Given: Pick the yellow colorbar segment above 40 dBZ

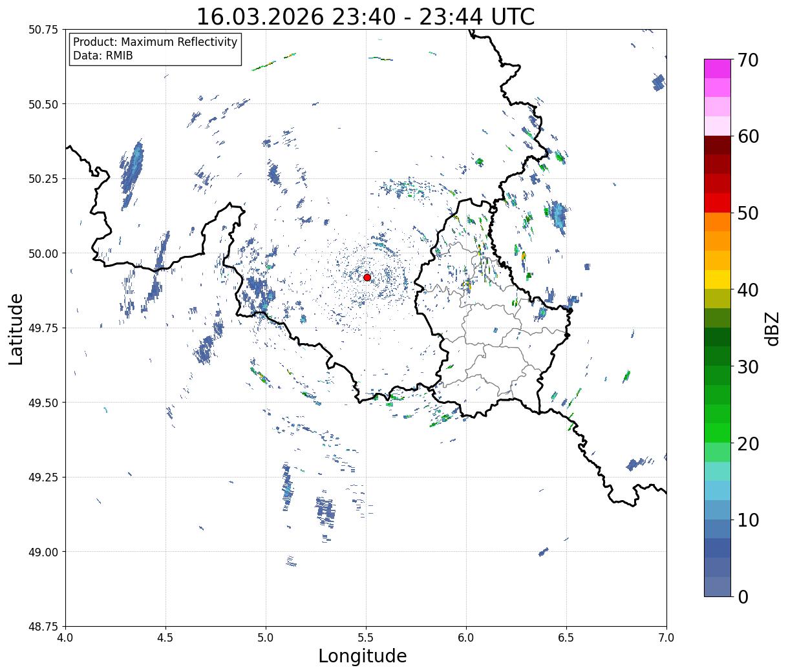Looking at the screenshot, I should 717,279.
